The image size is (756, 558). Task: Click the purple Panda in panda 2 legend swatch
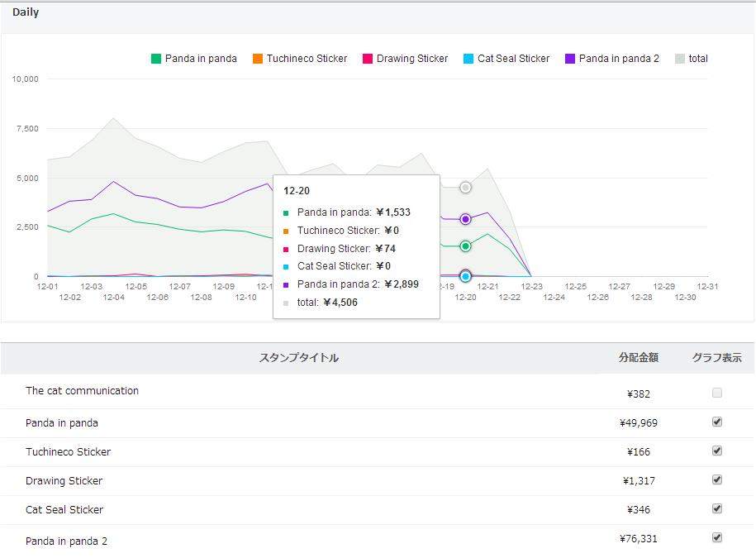pos(570,59)
